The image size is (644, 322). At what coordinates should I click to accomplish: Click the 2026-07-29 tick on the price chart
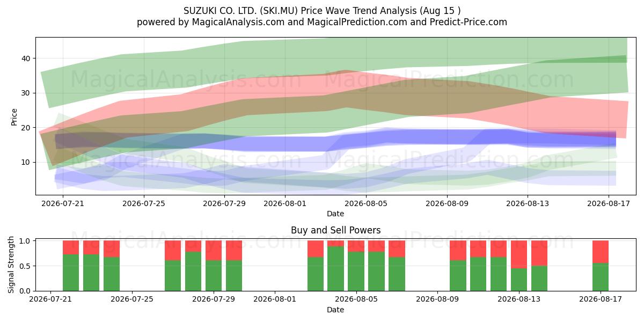[x=225, y=203]
